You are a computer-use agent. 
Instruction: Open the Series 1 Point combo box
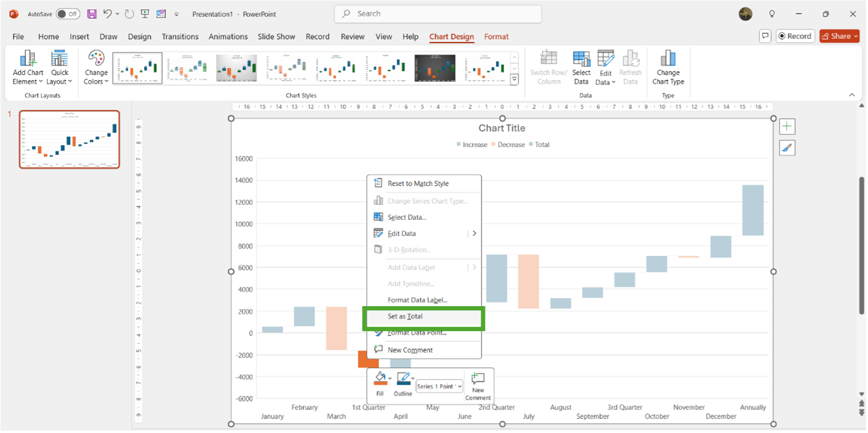439,386
